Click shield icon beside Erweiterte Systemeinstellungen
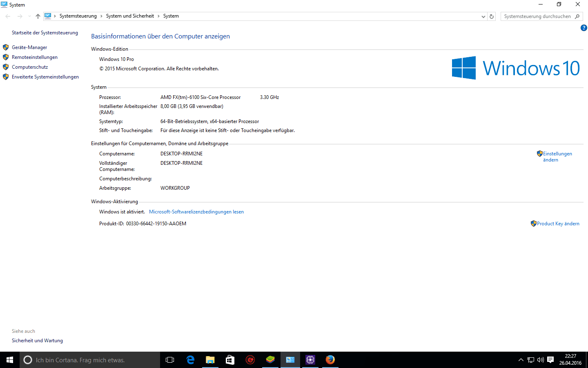Viewport: 588px width, 368px height. (x=6, y=77)
